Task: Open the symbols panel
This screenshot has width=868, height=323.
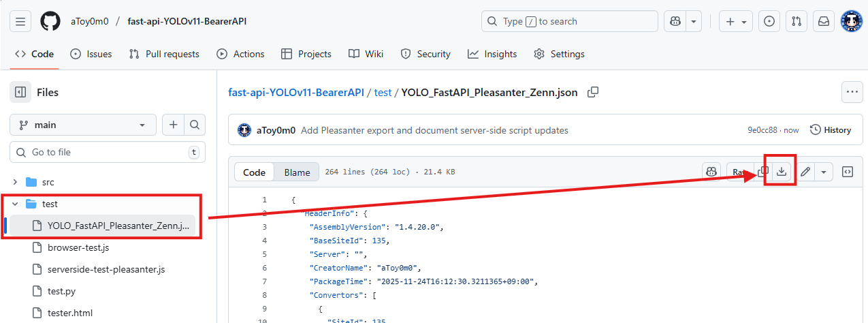Action: point(848,172)
